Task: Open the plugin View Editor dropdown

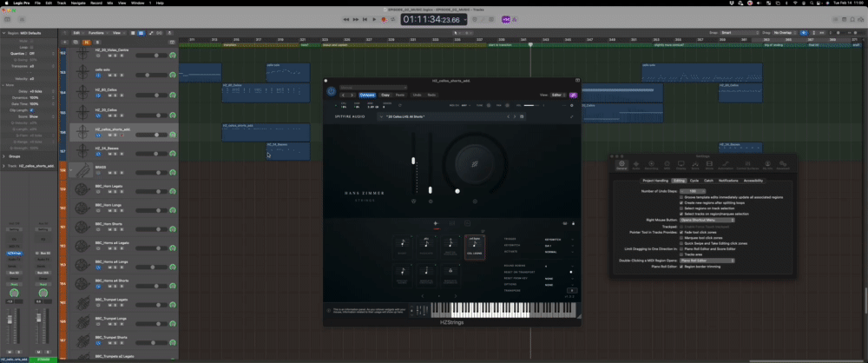Action: tap(557, 95)
